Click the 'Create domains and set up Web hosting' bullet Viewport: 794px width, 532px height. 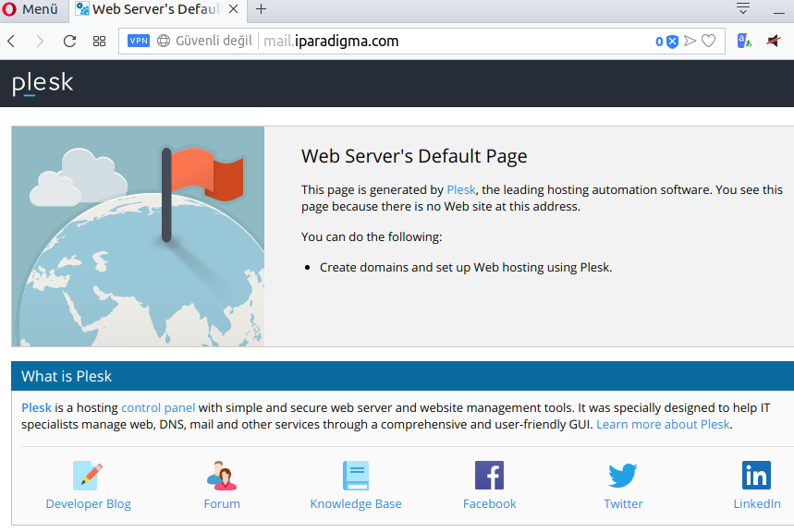466,267
